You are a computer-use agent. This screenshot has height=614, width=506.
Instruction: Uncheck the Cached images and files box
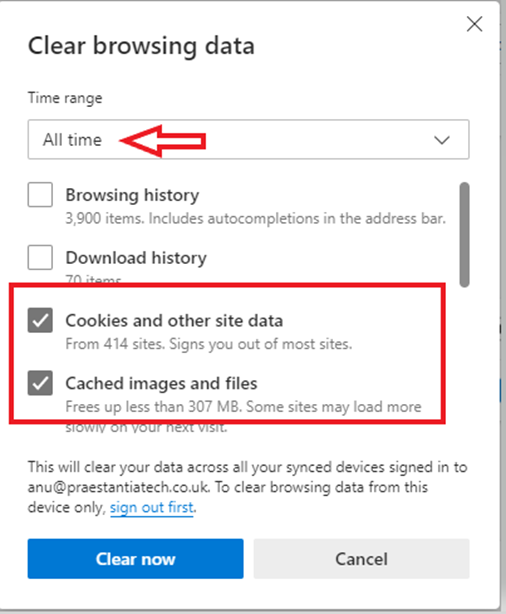(x=40, y=383)
